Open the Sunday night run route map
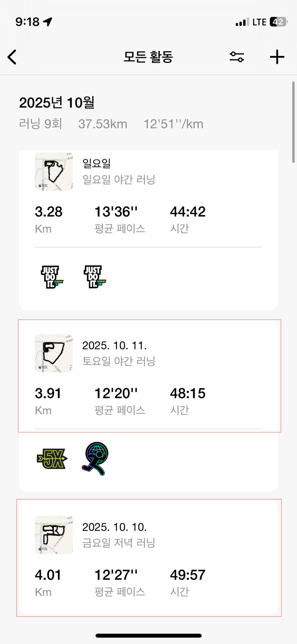297x644 pixels. click(54, 172)
